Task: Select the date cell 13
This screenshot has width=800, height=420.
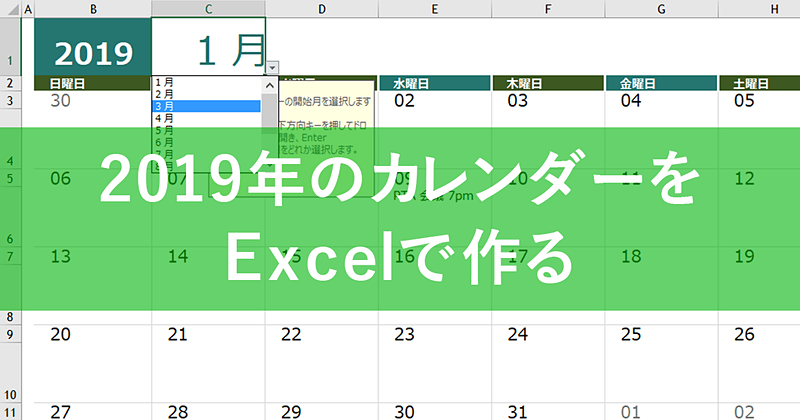Action: [x=93, y=256]
